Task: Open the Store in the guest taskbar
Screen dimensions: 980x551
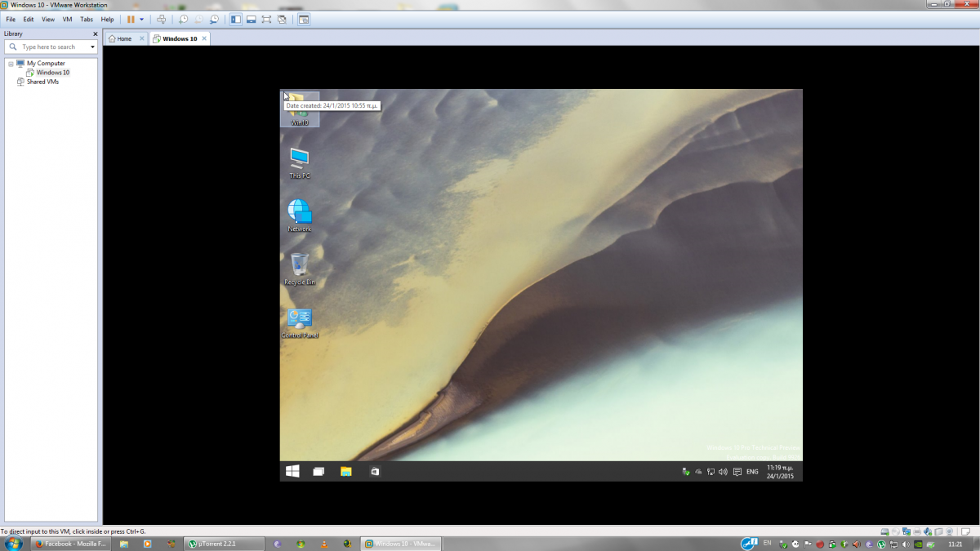Action: (375, 471)
